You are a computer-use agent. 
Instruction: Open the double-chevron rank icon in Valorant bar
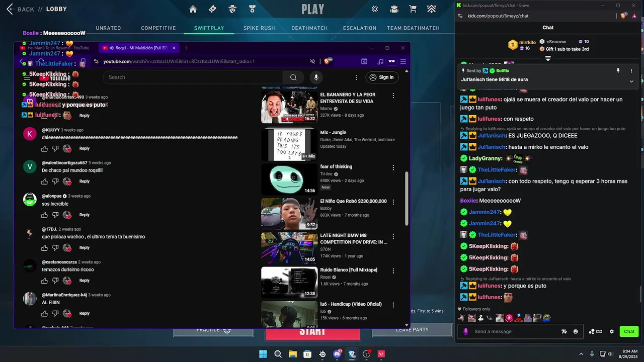point(431,9)
